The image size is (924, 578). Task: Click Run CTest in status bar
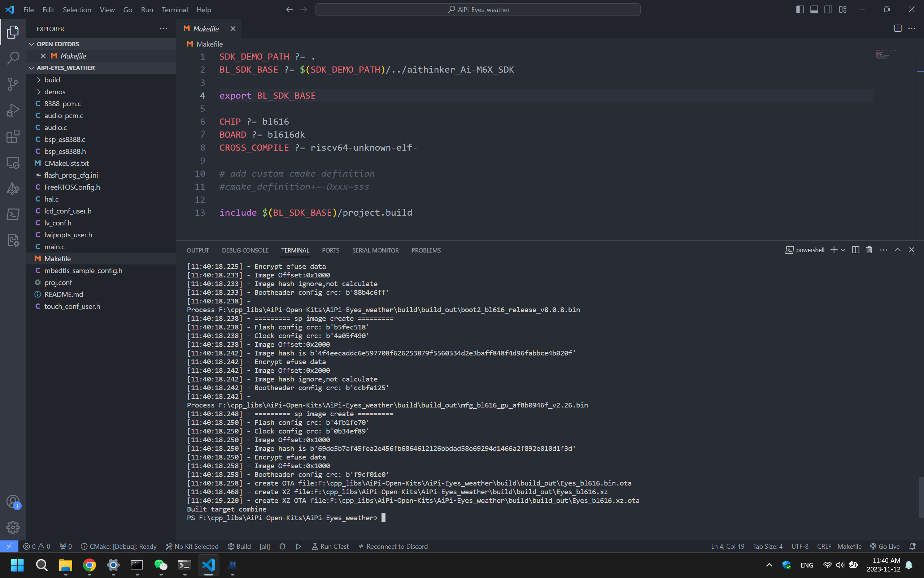click(x=330, y=546)
